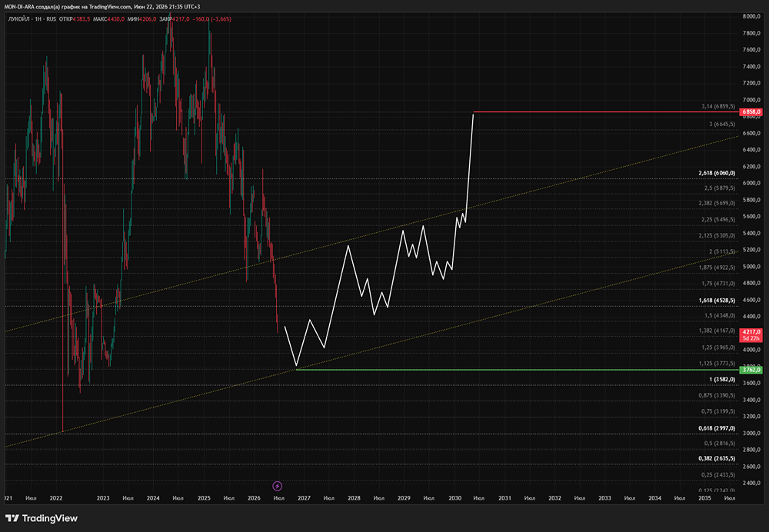Click the 2026 label on time axis

[x=254, y=498]
